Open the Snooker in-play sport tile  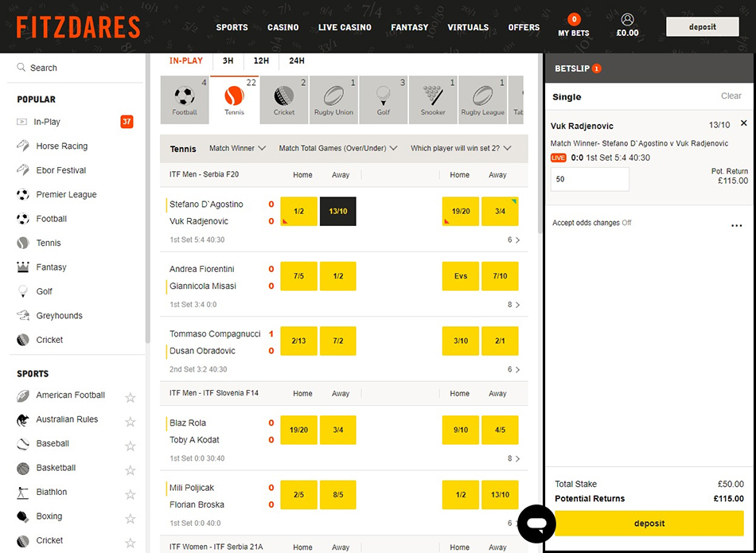[433, 100]
